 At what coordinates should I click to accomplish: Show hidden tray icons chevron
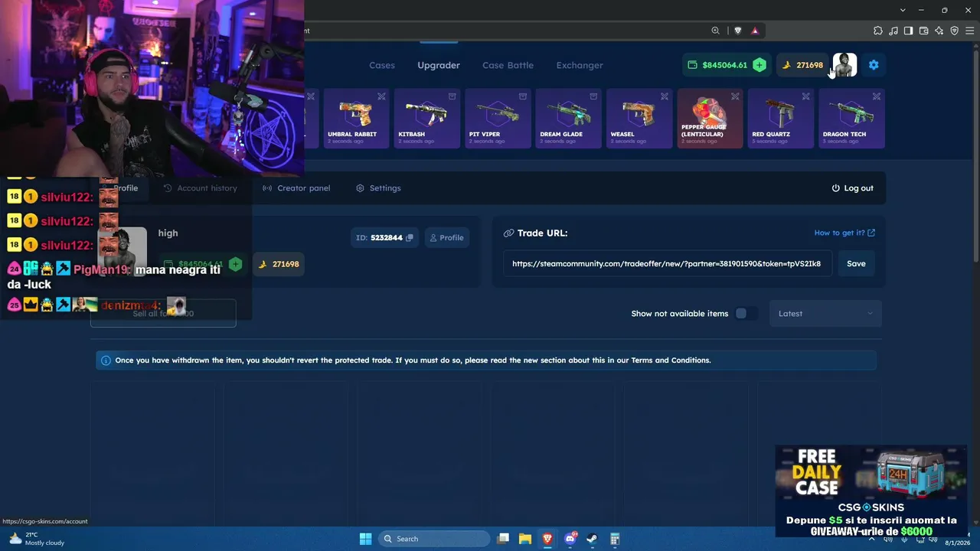click(871, 539)
